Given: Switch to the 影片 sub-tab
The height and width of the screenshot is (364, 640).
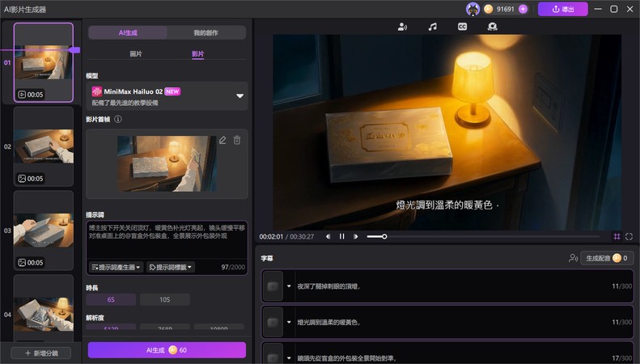Looking at the screenshot, I should (198, 54).
